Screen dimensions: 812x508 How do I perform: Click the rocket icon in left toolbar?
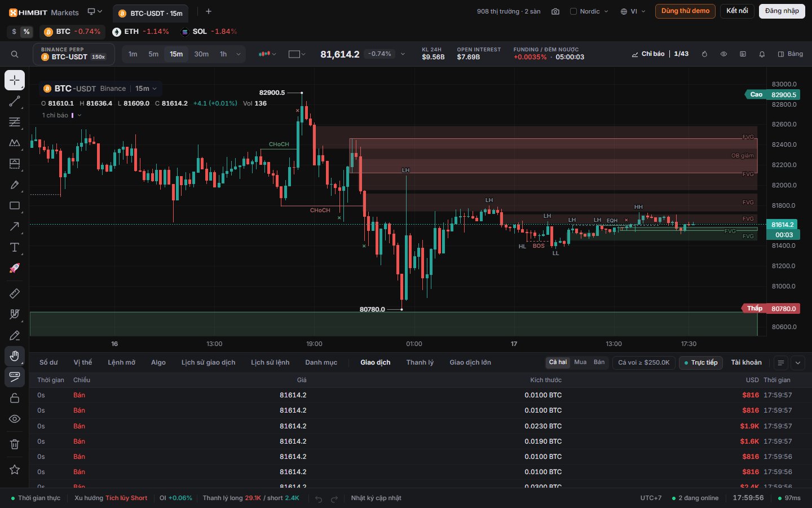point(15,268)
